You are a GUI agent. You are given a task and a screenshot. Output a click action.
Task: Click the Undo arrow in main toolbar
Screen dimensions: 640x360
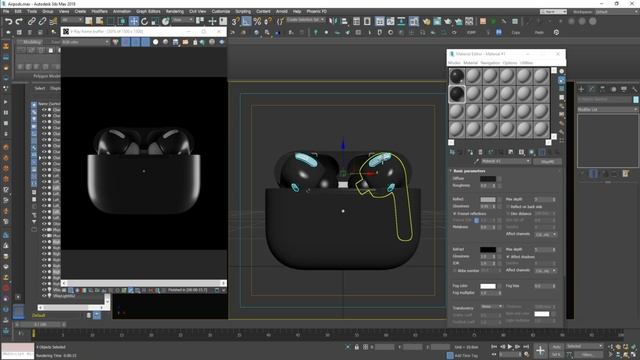pyautogui.click(x=8, y=21)
